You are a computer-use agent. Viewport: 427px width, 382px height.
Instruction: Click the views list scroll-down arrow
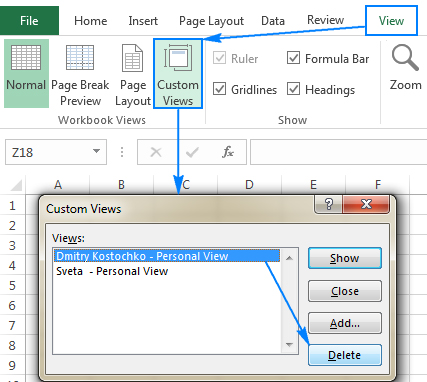pyautogui.click(x=289, y=345)
